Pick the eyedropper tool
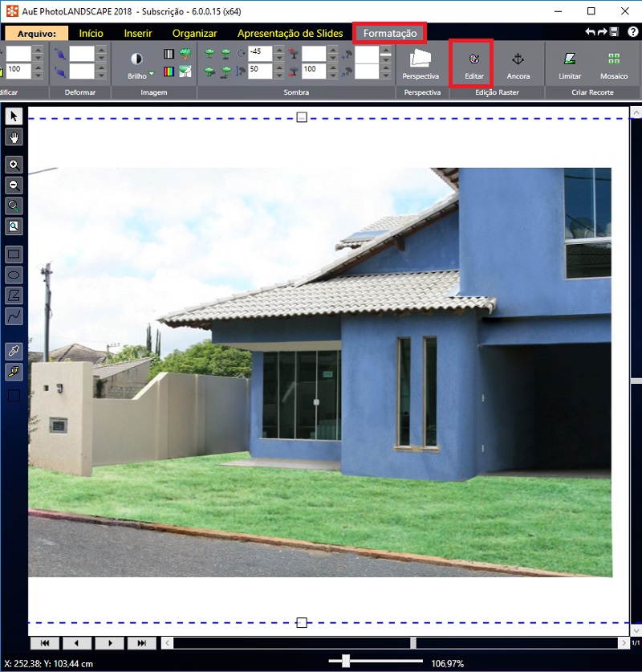This screenshot has height=672, width=642. 14,351
